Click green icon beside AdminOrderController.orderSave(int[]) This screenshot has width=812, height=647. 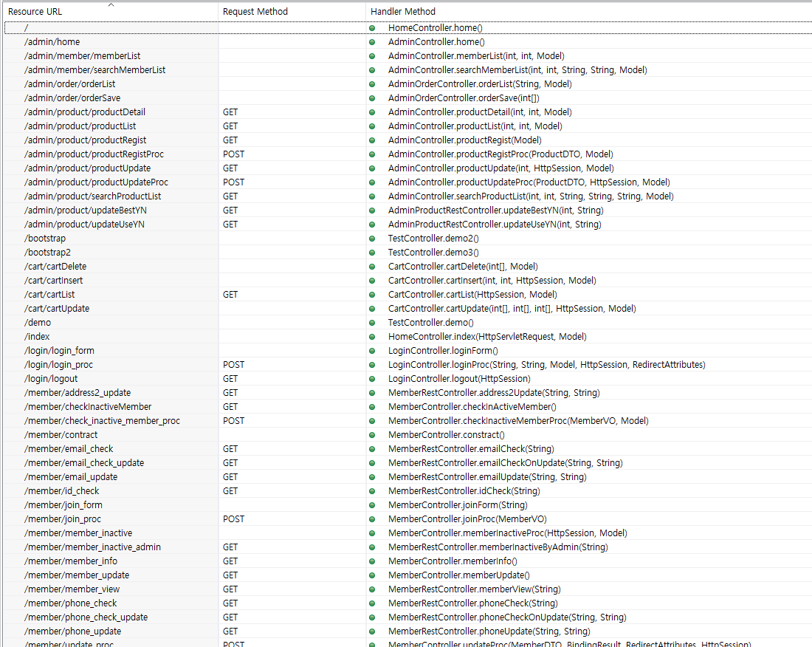click(x=372, y=98)
